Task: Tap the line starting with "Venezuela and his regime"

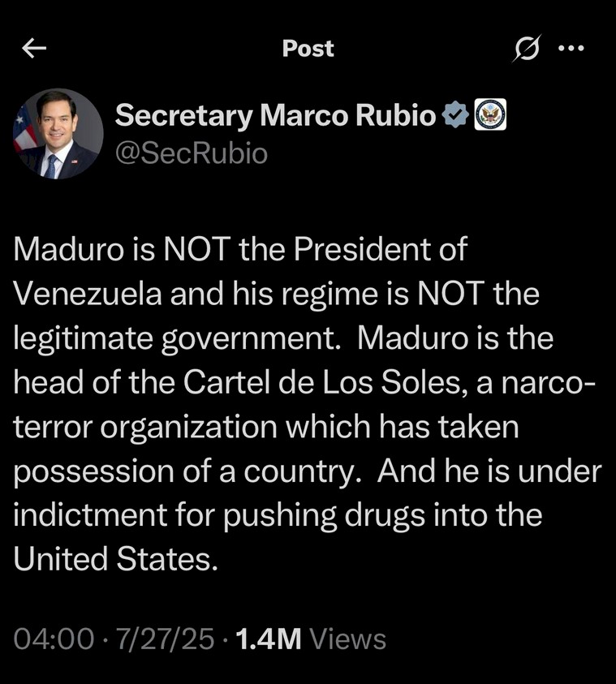Action: [x=276, y=294]
